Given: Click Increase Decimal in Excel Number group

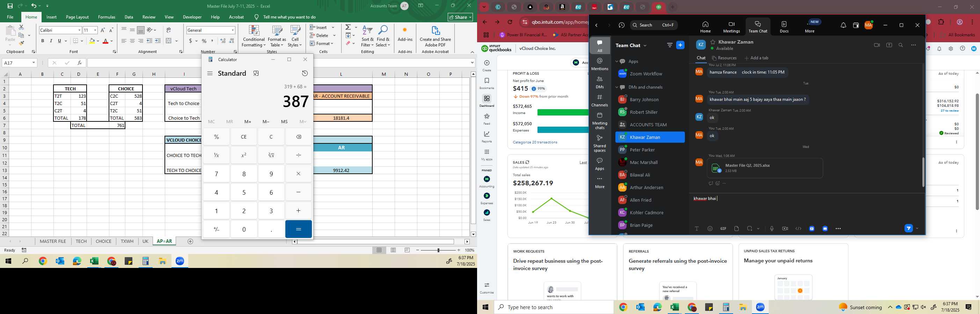Looking at the screenshot, I should coord(223,41).
